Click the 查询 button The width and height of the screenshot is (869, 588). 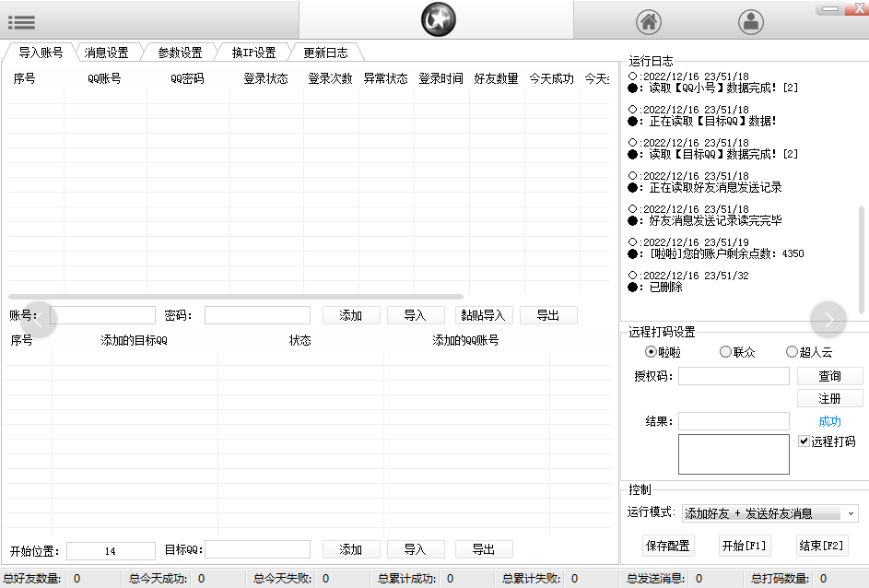coord(829,376)
